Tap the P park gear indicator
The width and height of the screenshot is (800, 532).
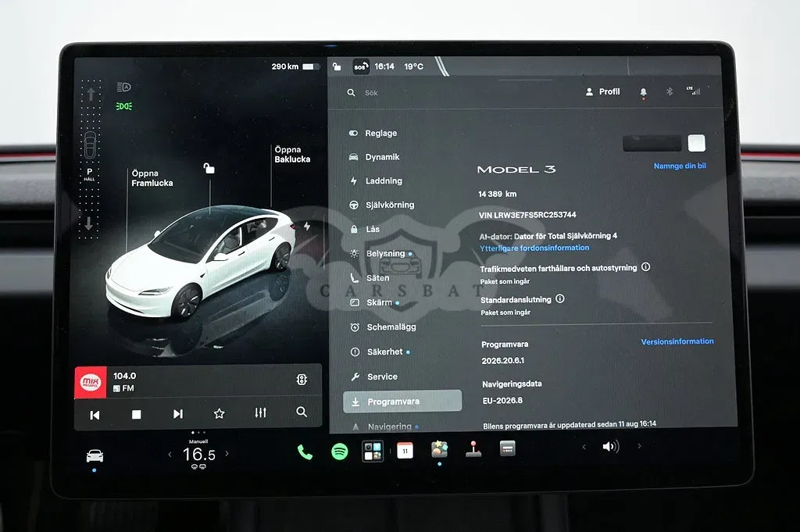(89, 174)
